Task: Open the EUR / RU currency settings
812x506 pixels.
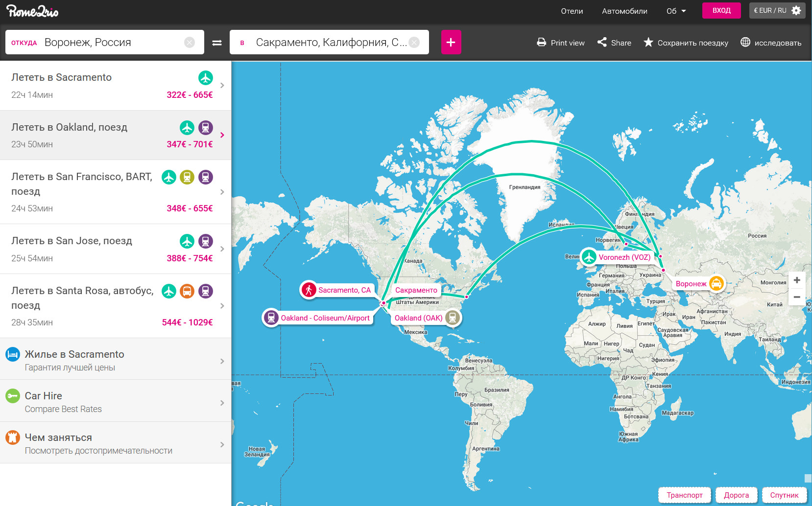Action: 777,10
